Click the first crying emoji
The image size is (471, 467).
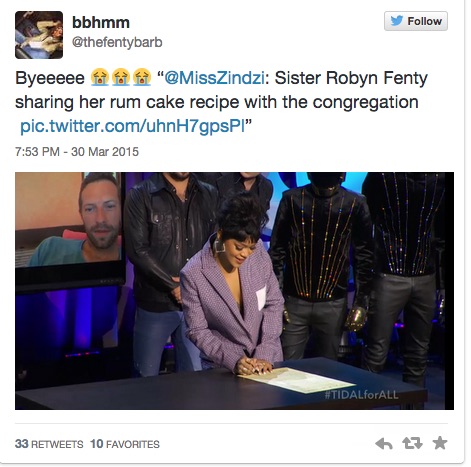coord(100,77)
